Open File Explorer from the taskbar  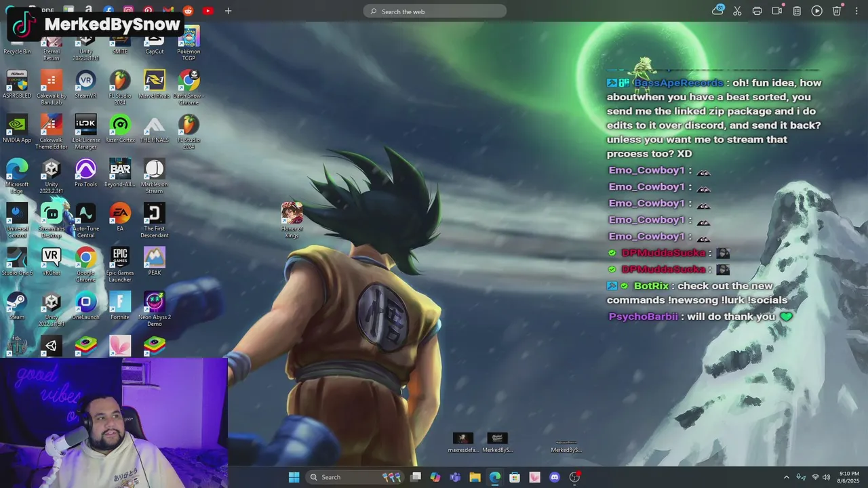click(x=475, y=477)
